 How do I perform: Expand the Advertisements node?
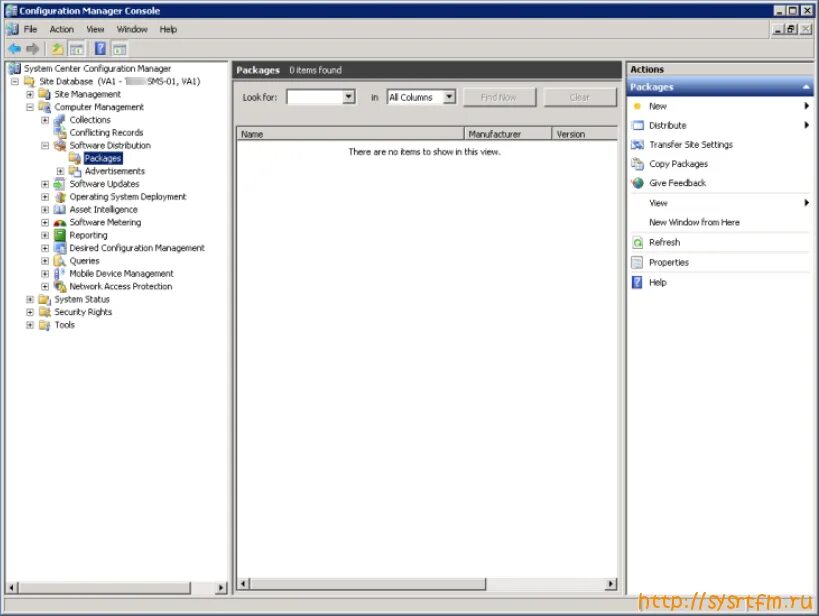(60, 171)
